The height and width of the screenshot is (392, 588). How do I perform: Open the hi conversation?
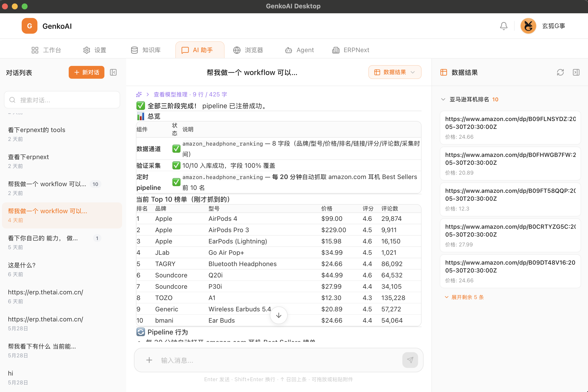(x=62, y=377)
